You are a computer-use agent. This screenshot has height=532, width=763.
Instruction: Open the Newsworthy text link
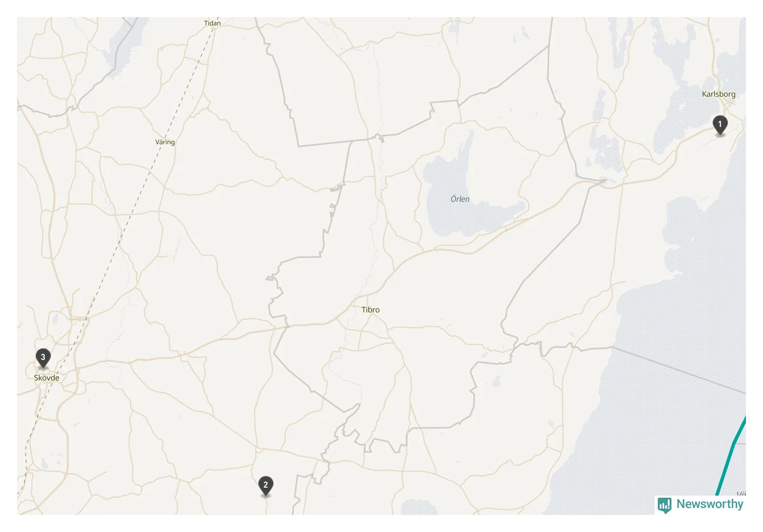click(x=709, y=504)
